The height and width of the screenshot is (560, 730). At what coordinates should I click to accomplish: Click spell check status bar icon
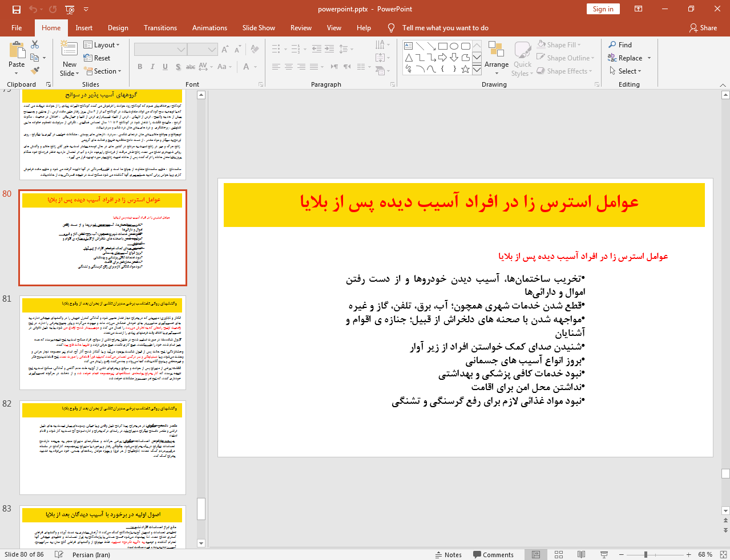click(x=59, y=555)
